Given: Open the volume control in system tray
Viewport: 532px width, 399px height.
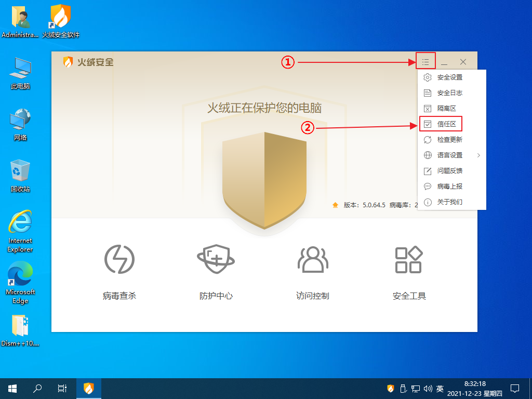Looking at the screenshot, I should pyautogui.click(x=428, y=389).
